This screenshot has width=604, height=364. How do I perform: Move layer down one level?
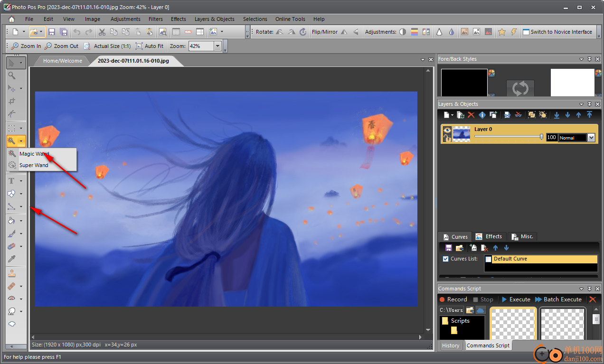567,115
